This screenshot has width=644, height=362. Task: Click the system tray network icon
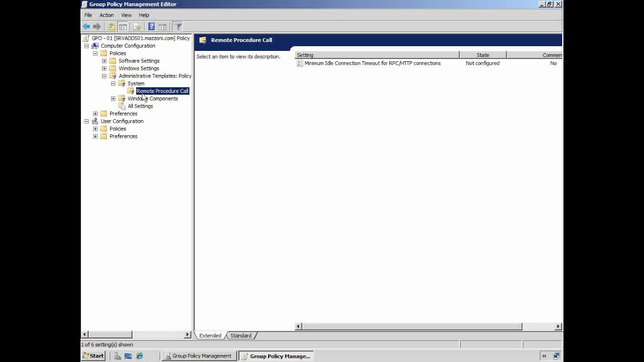556,356
